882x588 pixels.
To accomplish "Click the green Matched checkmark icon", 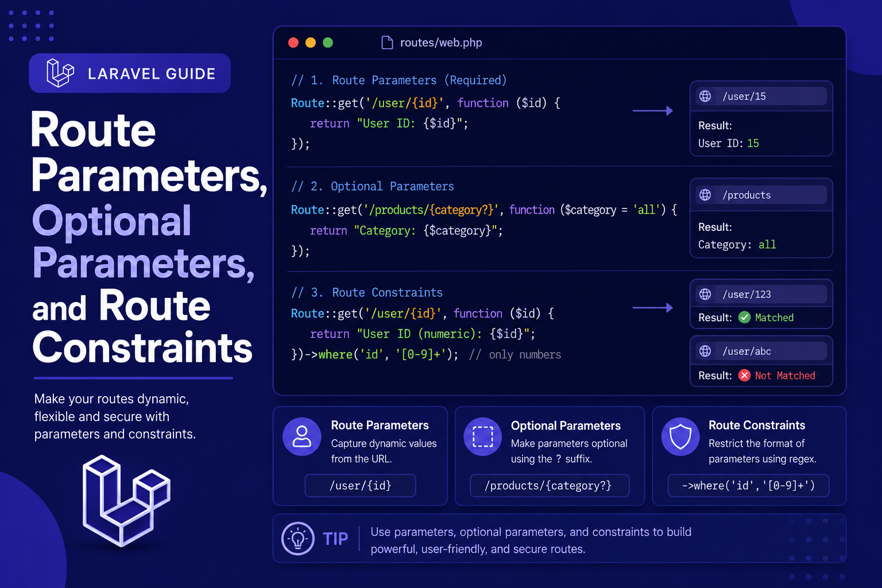I will coord(744,318).
